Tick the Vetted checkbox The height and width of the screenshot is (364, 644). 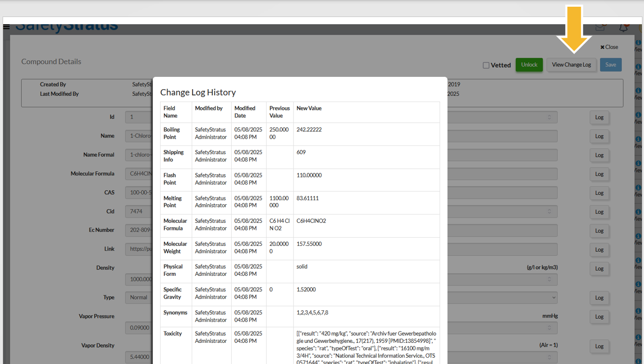(486, 65)
